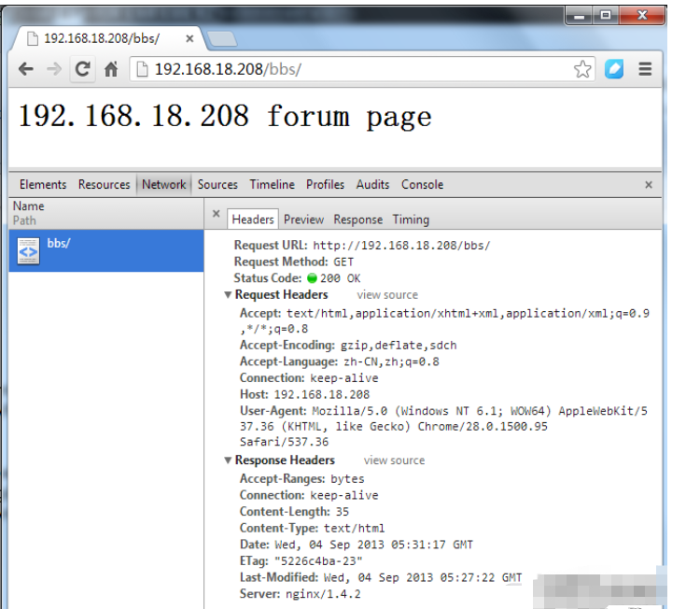The image size is (700, 609).
Task: Collapse the Response Headers section
Action: pos(228,460)
